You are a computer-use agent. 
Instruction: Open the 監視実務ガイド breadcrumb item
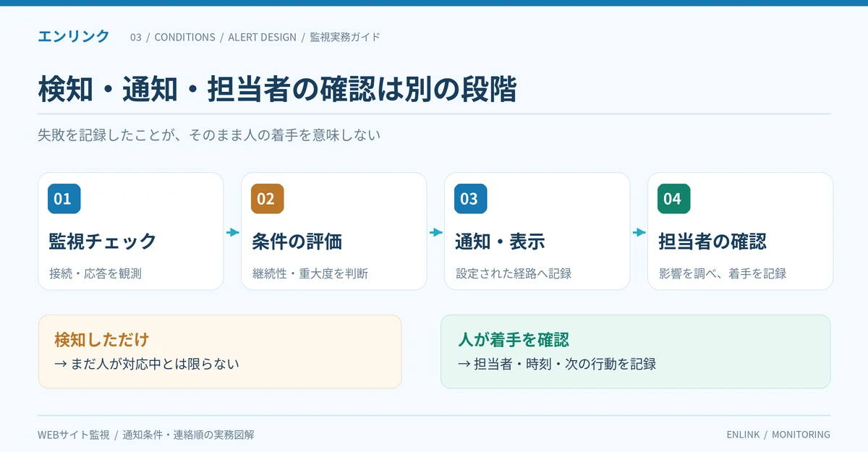click(345, 37)
